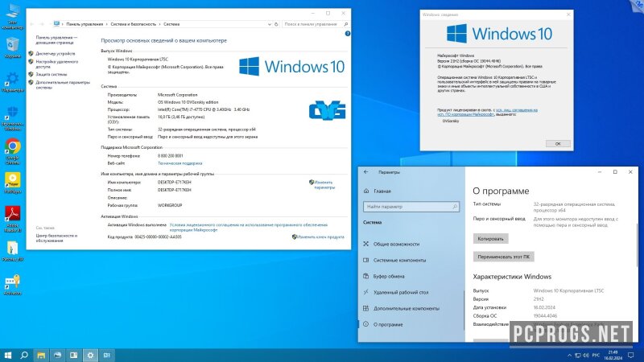Click OK in Windows сведения dialog
Image resolution: width=644 pixels, height=362 pixels.
pyautogui.click(x=558, y=144)
